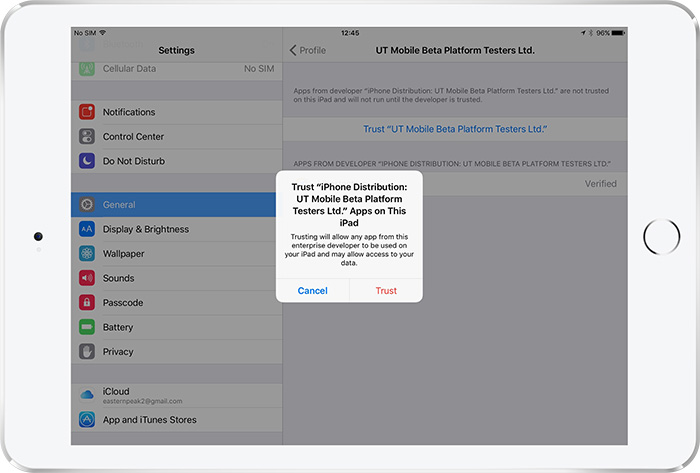The image size is (700, 473).
Task: Open Notifications settings row
Action: tap(176, 112)
